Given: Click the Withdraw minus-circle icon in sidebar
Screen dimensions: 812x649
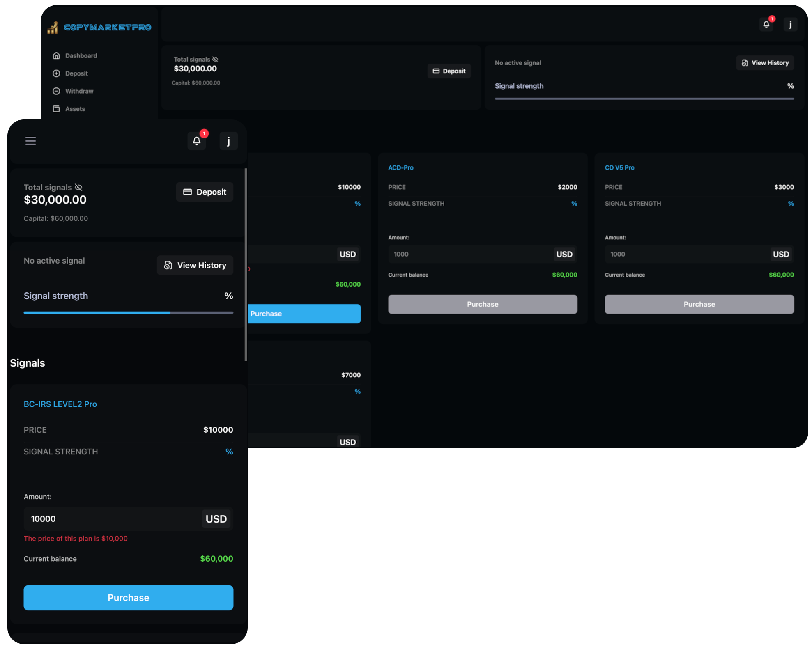Looking at the screenshot, I should pos(56,91).
